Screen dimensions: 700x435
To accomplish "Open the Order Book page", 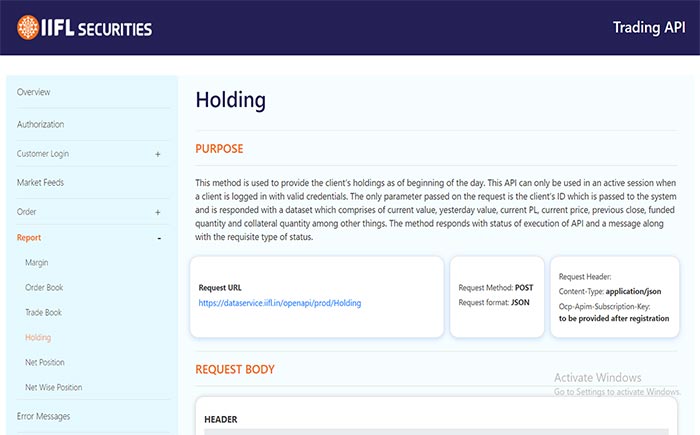I will click(x=44, y=288).
